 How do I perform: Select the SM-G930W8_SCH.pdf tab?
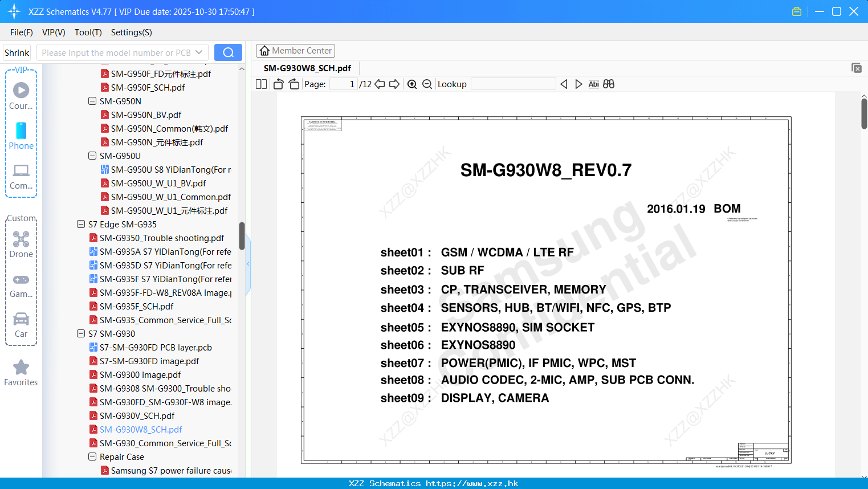click(307, 68)
